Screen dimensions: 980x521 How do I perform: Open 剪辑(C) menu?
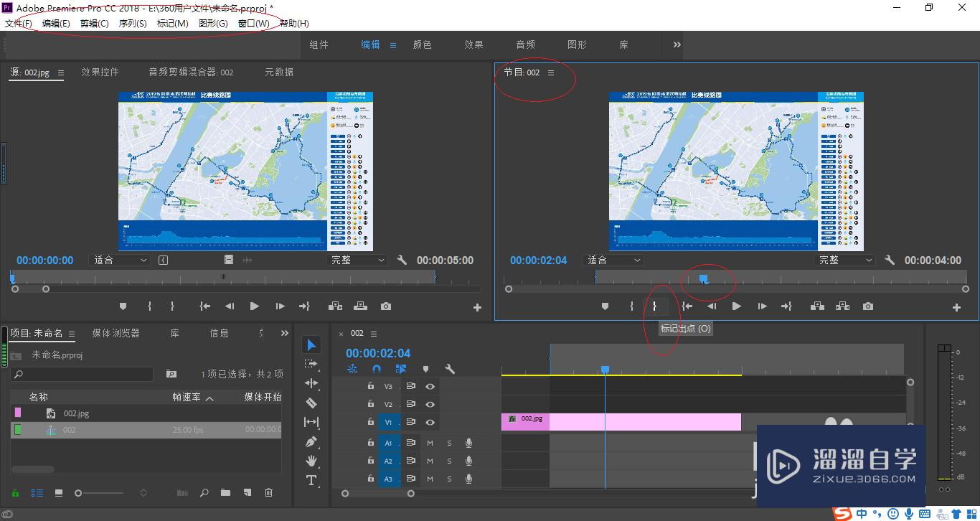[x=95, y=24]
